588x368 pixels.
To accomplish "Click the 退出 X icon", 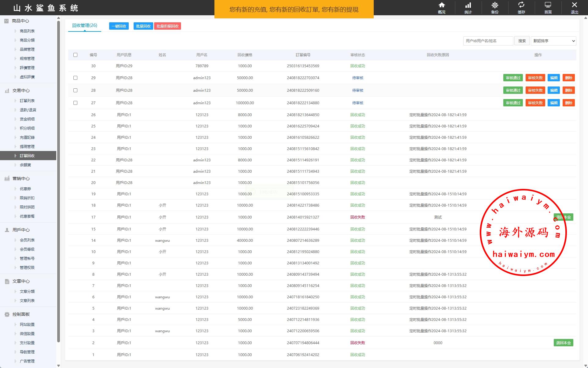I will tap(575, 5).
